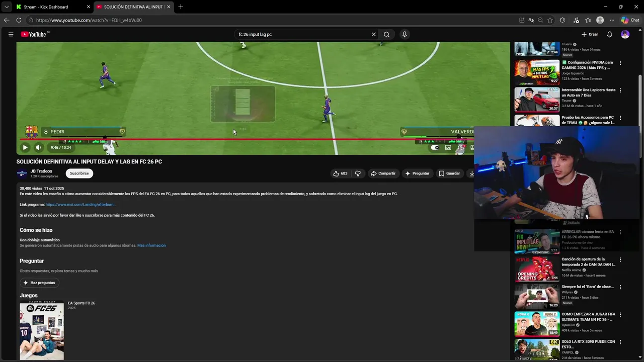
Task: Zoom out with the address bar magnifier
Action: pyautogui.click(x=540, y=20)
